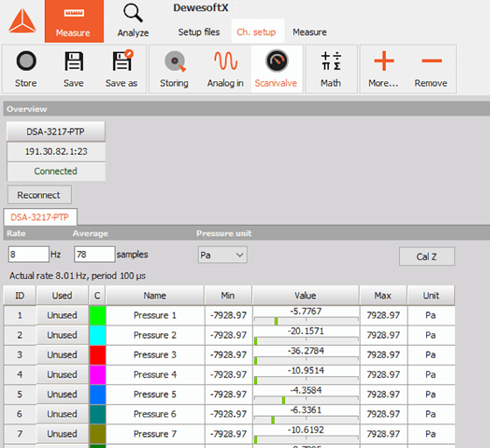Focus the Average samples input field
This screenshot has width=490, height=448.
point(95,254)
